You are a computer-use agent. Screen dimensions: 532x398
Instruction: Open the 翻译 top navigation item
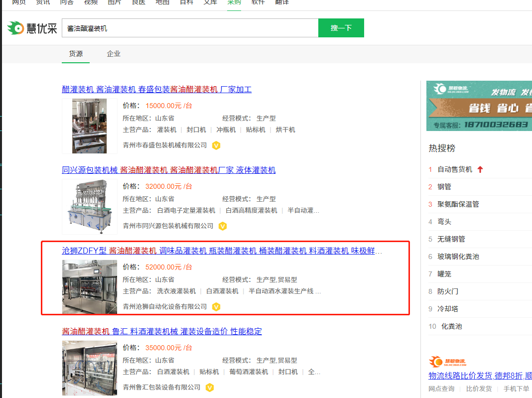pyautogui.click(x=282, y=2)
